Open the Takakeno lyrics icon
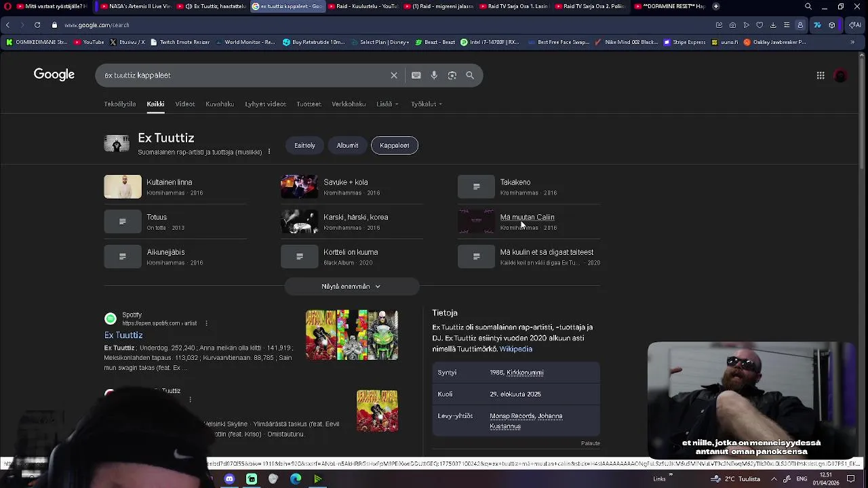The width and height of the screenshot is (868, 488). point(476,186)
